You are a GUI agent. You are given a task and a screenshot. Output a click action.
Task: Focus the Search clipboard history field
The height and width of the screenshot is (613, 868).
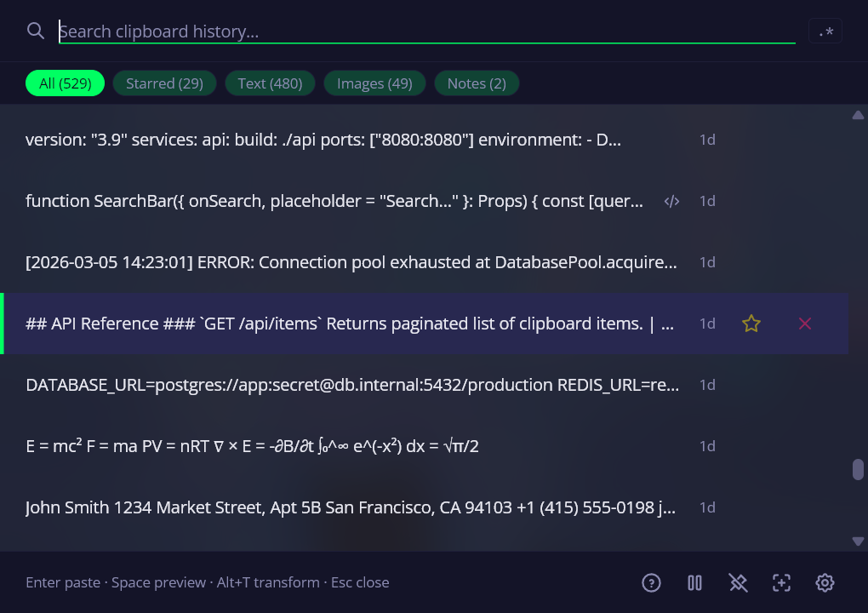pos(425,32)
